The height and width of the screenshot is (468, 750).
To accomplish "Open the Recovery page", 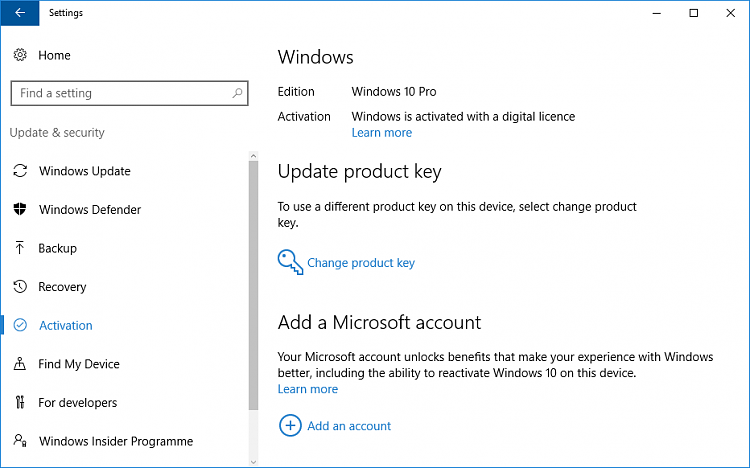I will click(62, 287).
